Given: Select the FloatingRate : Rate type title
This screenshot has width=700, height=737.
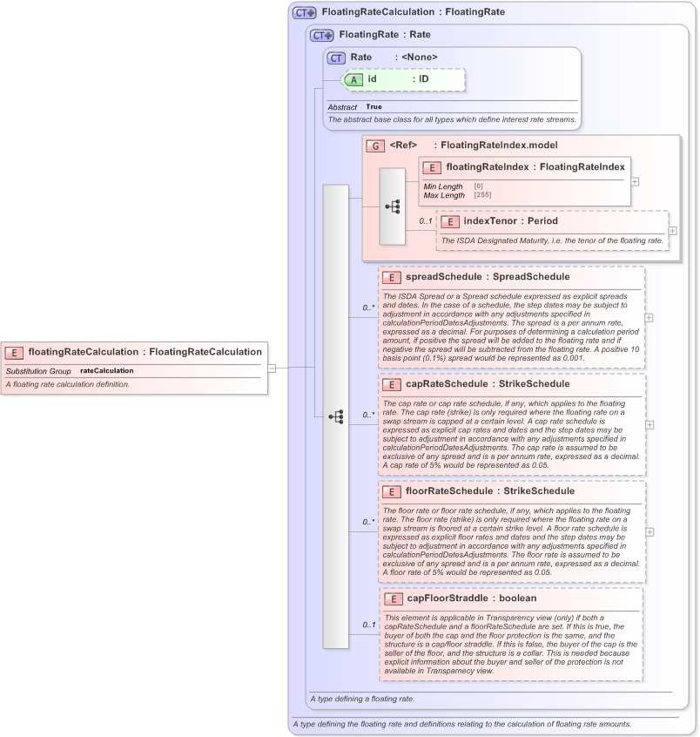Looking at the screenshot, I should click(385, 34).
